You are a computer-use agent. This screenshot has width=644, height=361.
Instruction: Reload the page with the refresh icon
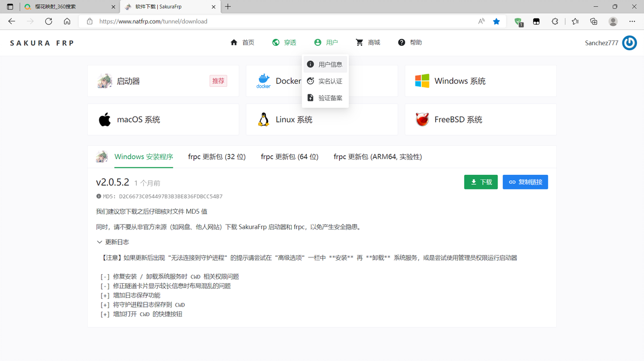click(49, 22)
